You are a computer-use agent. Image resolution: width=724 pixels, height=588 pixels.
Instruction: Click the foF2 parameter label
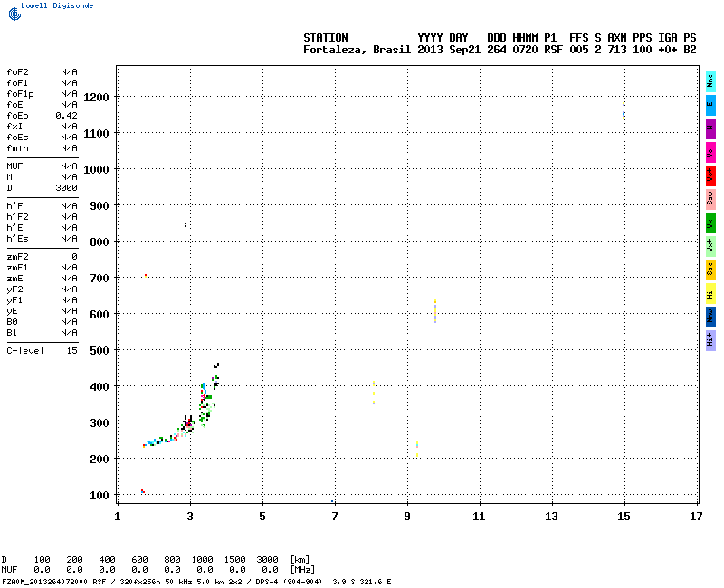pyautogui.click(x=17, y=72)
